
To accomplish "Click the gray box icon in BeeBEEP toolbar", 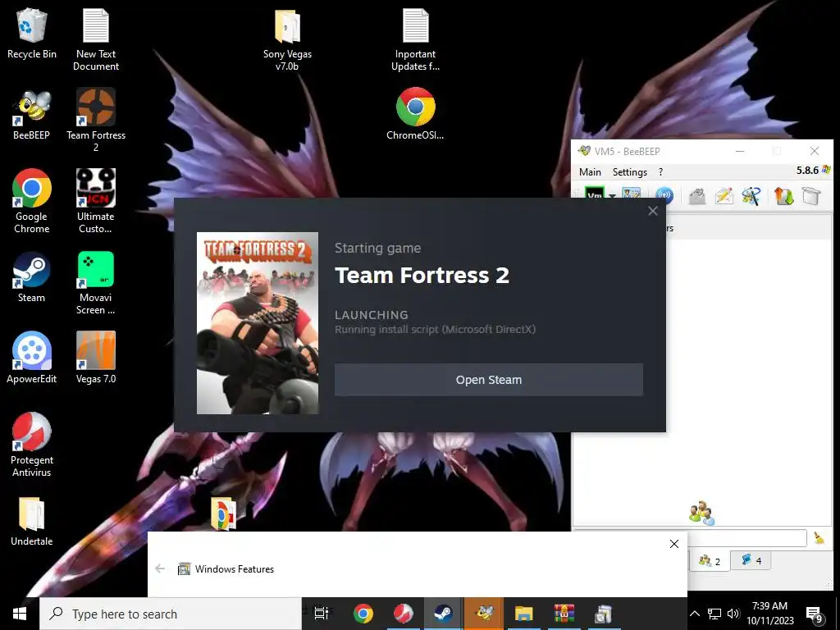I will click(x=811, y=196).
